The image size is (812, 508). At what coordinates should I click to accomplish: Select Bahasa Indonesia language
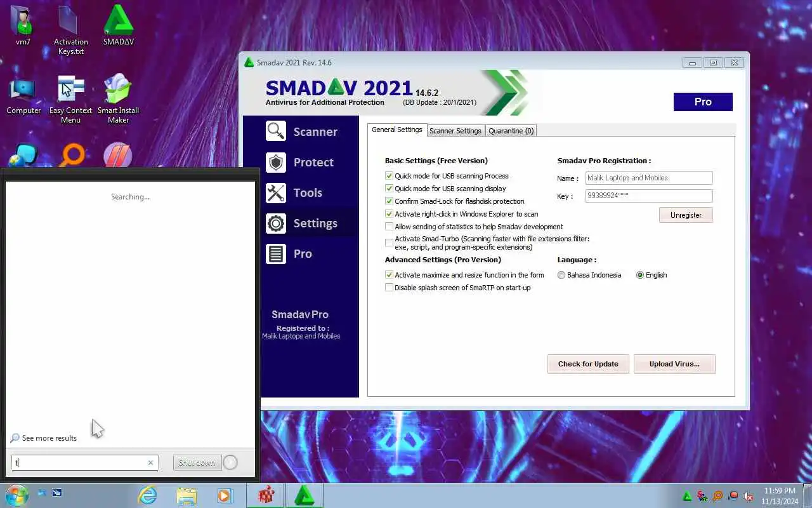coord(561,275)
